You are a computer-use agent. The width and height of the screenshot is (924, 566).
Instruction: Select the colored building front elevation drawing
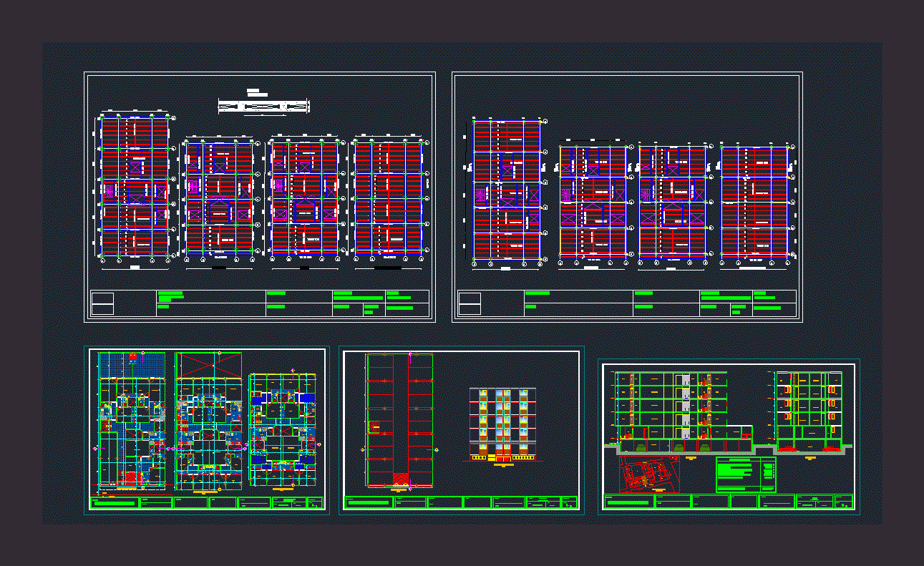(x=502, y=424)
